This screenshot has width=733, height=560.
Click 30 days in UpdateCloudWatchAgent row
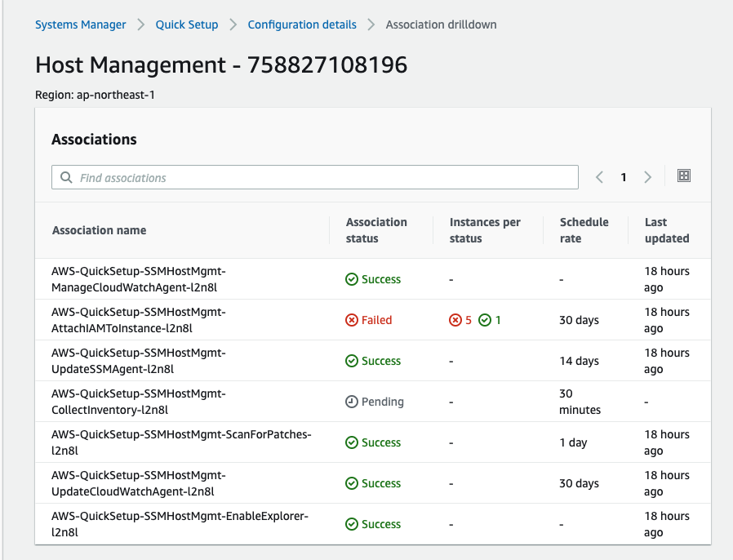(x=580, y=483)
